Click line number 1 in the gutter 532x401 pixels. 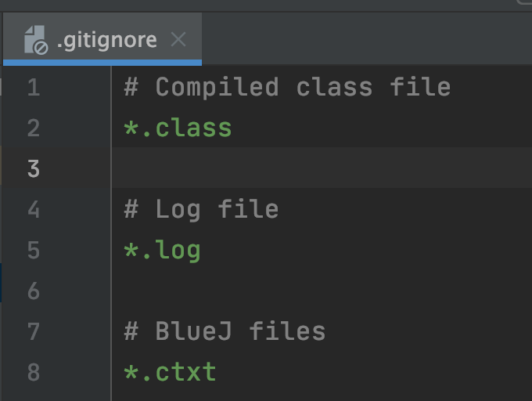coord(33,87)
